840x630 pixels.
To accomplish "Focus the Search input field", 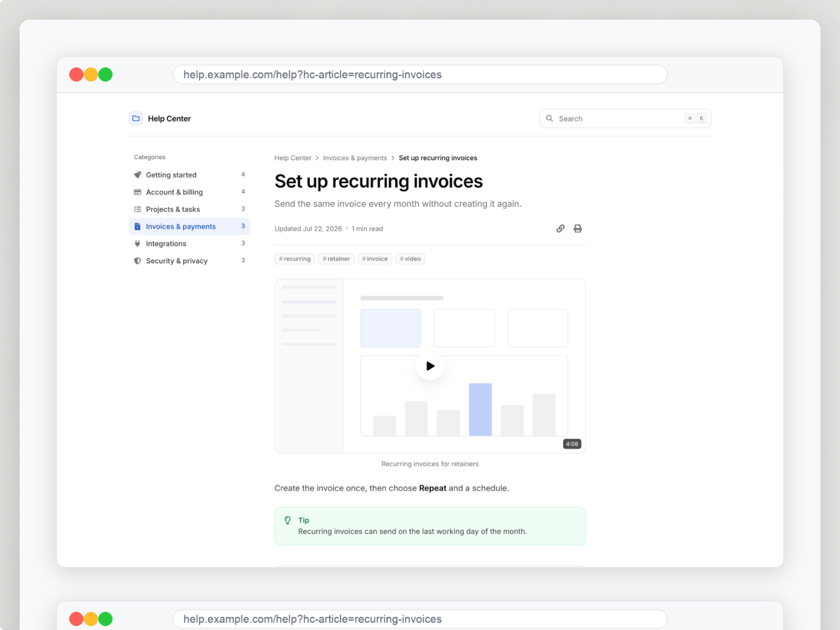I will tap(625, 119).
